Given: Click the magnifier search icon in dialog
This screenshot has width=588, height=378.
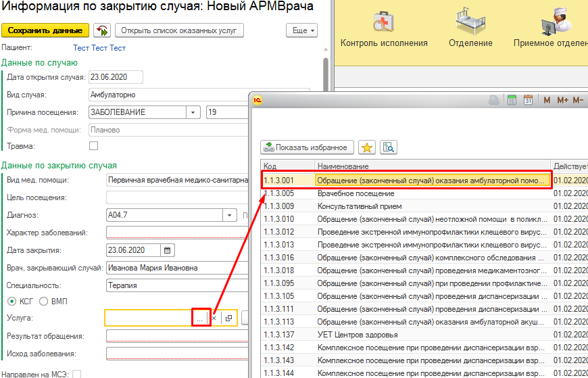Looking at the screenshot, I should click(x=388, y=147).
